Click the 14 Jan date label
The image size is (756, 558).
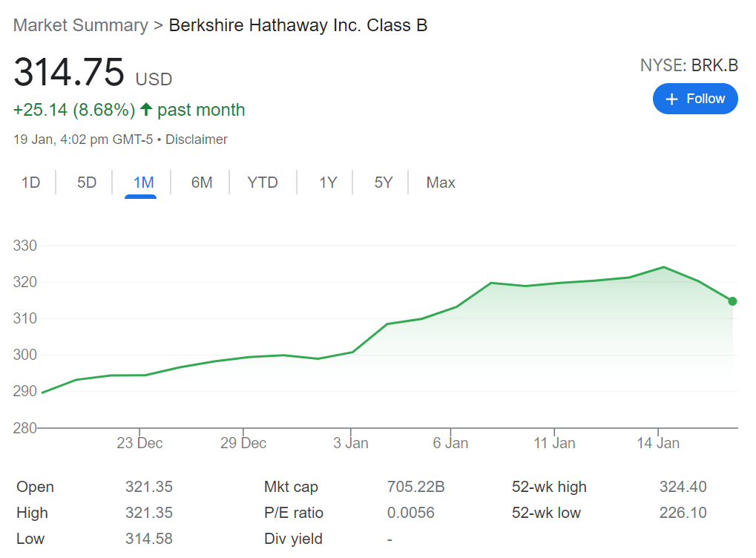coord(658,443)
